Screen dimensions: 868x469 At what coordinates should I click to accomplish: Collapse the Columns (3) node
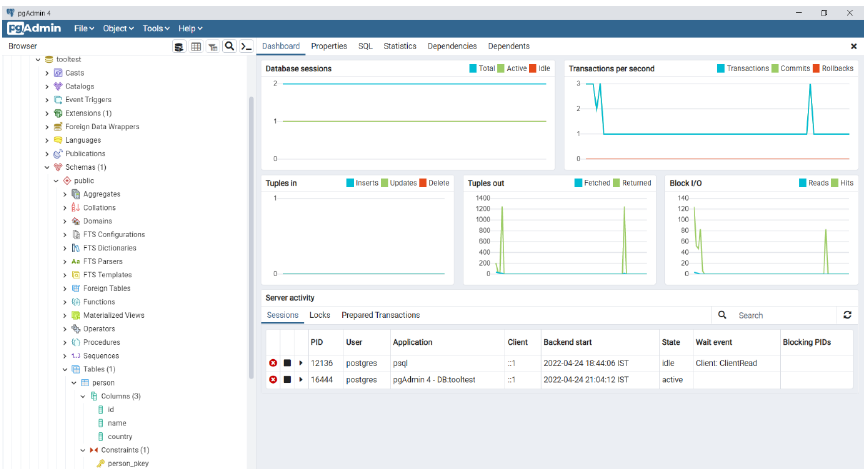[82, 396]
